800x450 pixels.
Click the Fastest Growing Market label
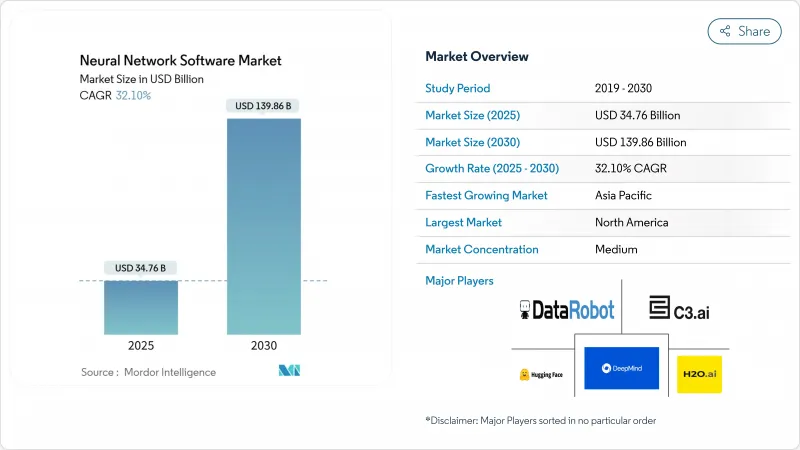(486, 196)
